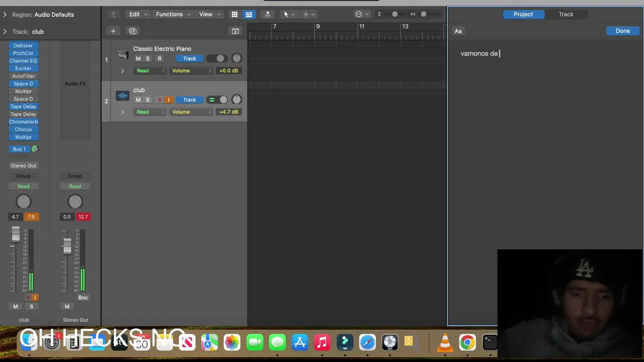Image resolution: width=644 pixels, height=362 pixels.
Task: Toggle record enable on club track header
Action: [159, 100]
